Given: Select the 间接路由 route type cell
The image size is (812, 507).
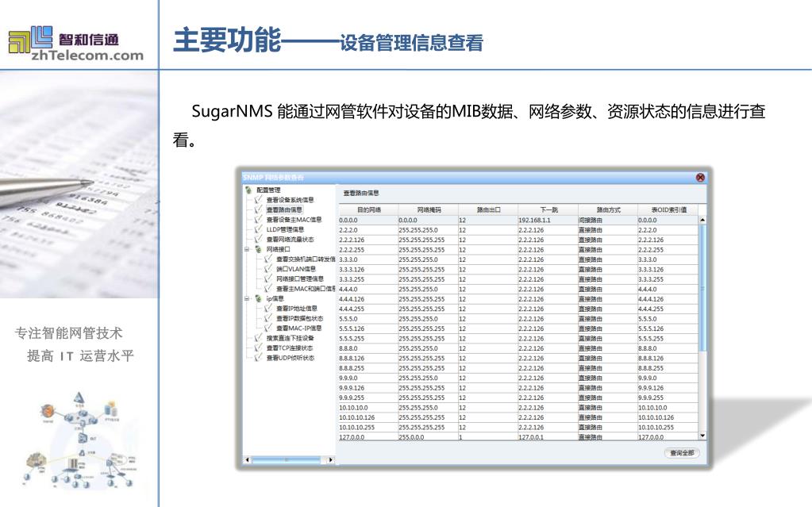Looking at the screenshot, I should [607, 220].
